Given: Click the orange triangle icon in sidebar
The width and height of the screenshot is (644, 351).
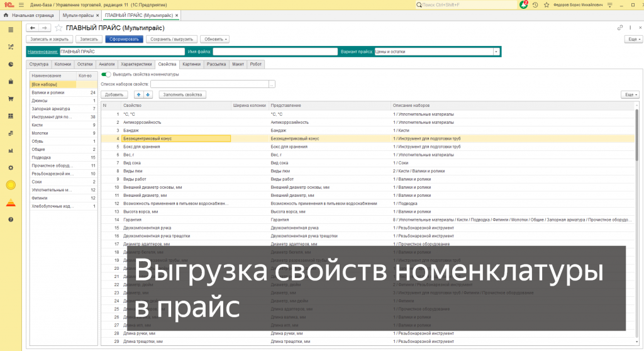Looking at the screenshot, I should pos(11,203).
